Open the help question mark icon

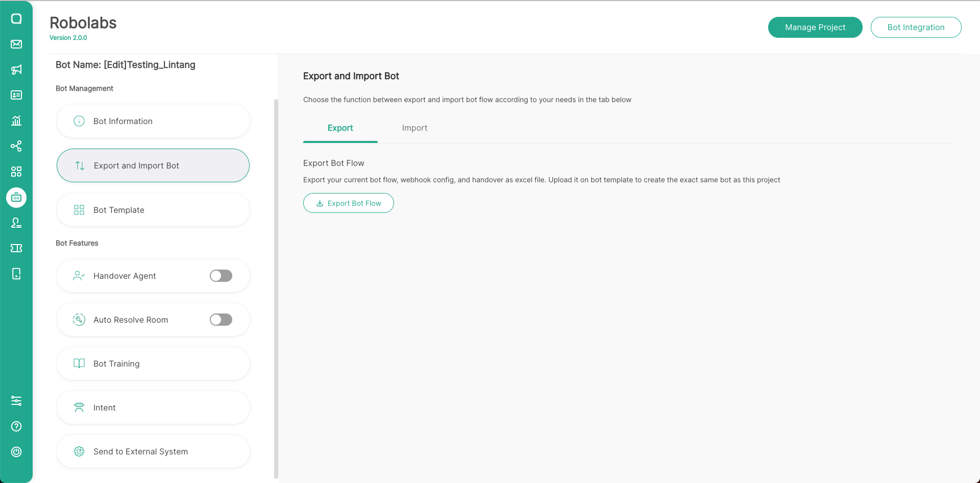16,426
